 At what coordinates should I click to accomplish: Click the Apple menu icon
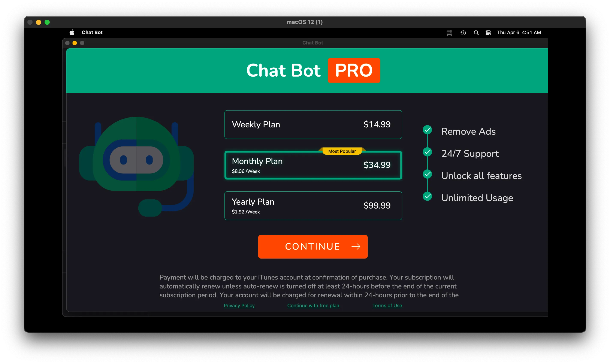pyautogui.click(x=72, y=32)
